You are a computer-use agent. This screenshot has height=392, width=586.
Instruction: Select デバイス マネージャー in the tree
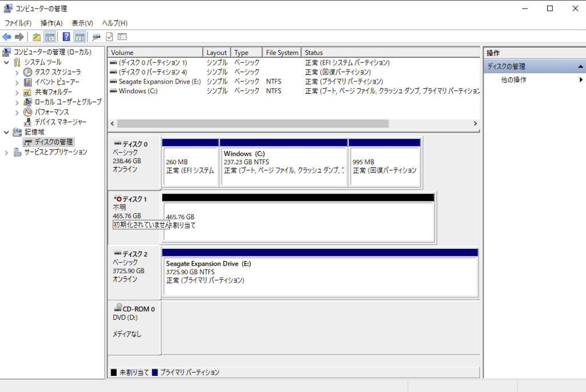pyautogui.click(x=60, y=122)
